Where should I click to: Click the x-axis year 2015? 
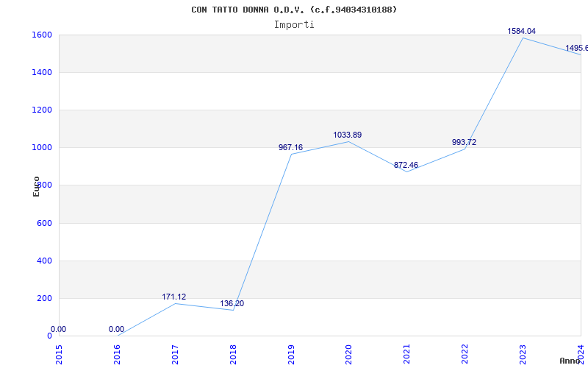pyautogui.click(x=59, y=355)
